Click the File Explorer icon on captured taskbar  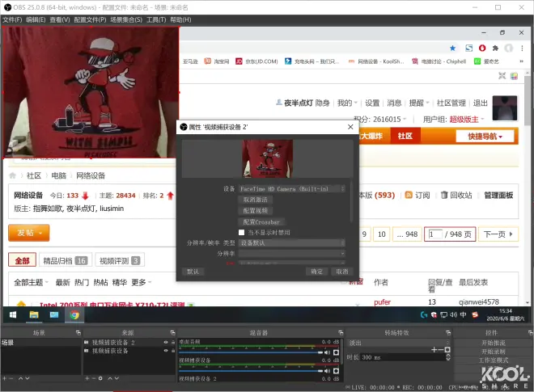click(34, 315)
